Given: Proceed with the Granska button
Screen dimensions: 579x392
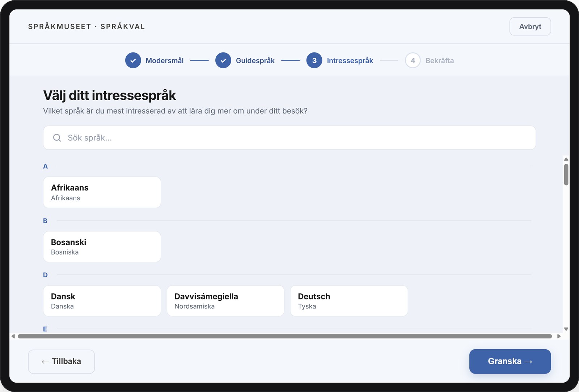Looking at the screenshot, I should (x=510, y=361).
